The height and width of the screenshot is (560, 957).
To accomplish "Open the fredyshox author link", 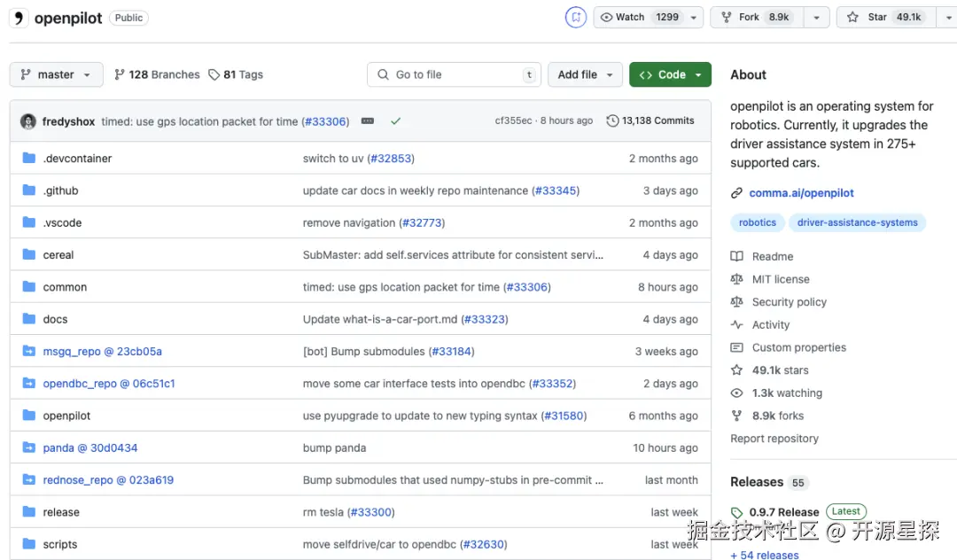I will click(x=68, y=121).
